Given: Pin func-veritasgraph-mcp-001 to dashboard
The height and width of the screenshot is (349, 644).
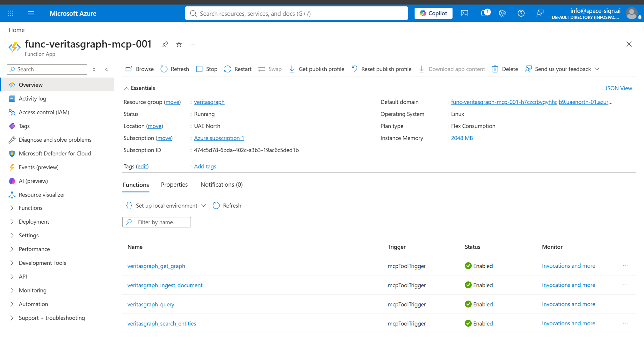Looking at the screenshot, I should [165, 44].
